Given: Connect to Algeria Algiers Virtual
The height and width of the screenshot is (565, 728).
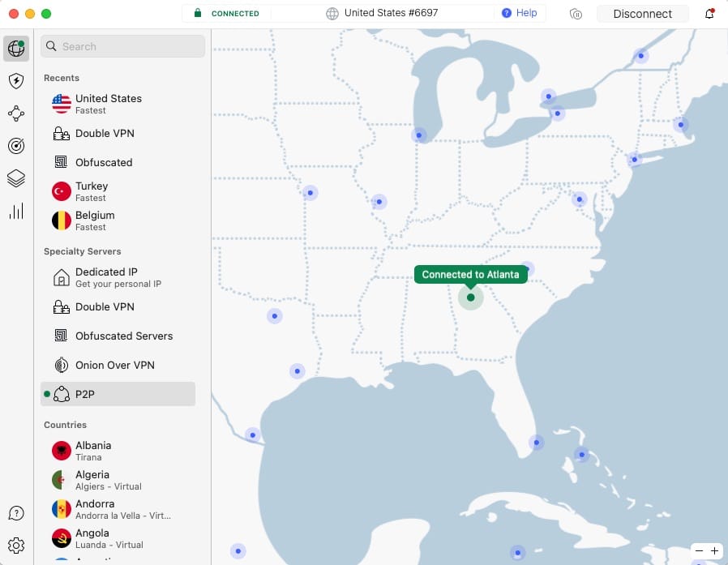Looking at the screenshot, I should point(118,480).
